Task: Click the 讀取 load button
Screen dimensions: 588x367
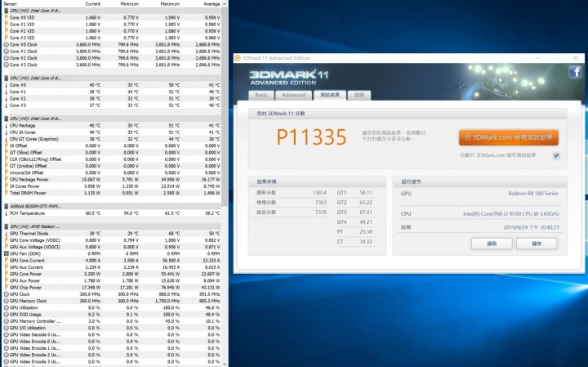Action: pyautogui.click(x=492, y=244)
